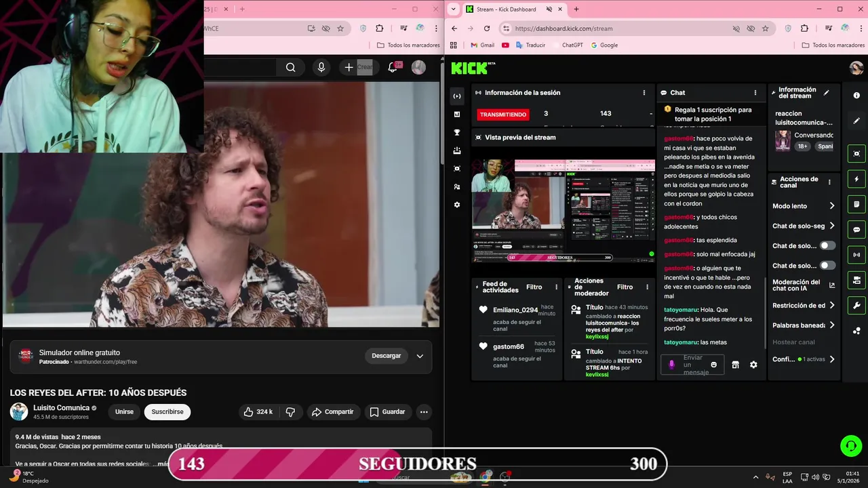This screenshot has width=868, height=488.
Task: Open emoji picker in chat message box
Action: coord(713,365)
